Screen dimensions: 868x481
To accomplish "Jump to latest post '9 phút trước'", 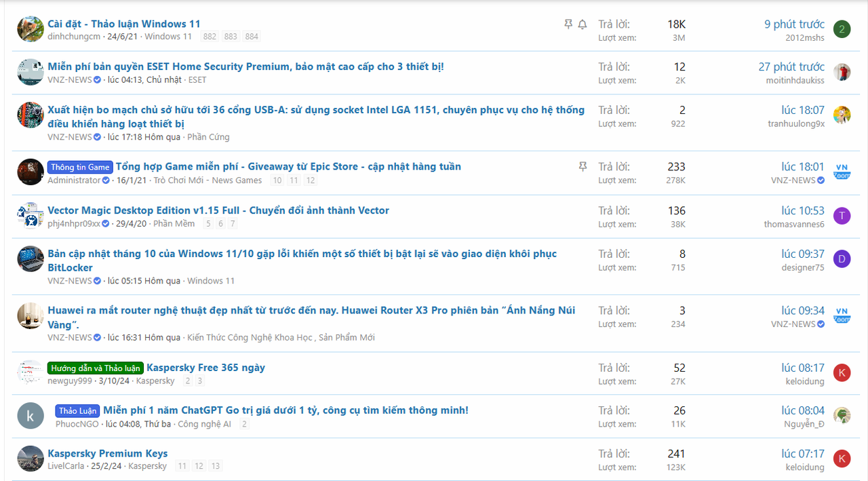I will tap(795, 24).
